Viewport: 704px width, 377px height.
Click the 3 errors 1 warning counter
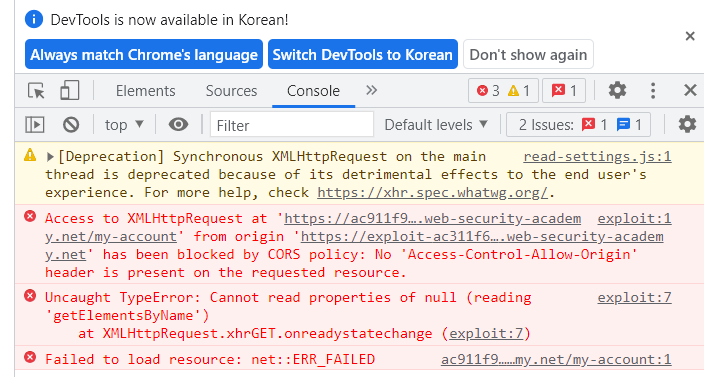click(x=503, y=91)
